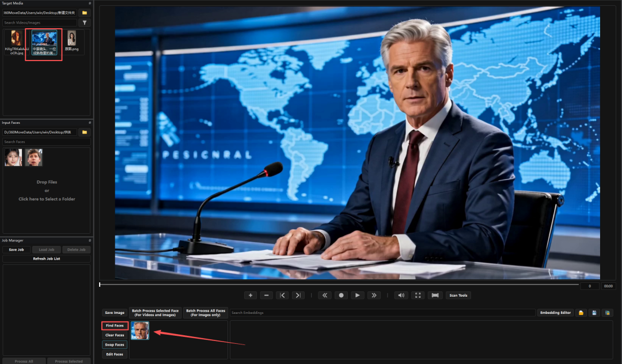Toggle Swap Faces
This screenshot has height=364, width=622.
(x=115, y=345)
